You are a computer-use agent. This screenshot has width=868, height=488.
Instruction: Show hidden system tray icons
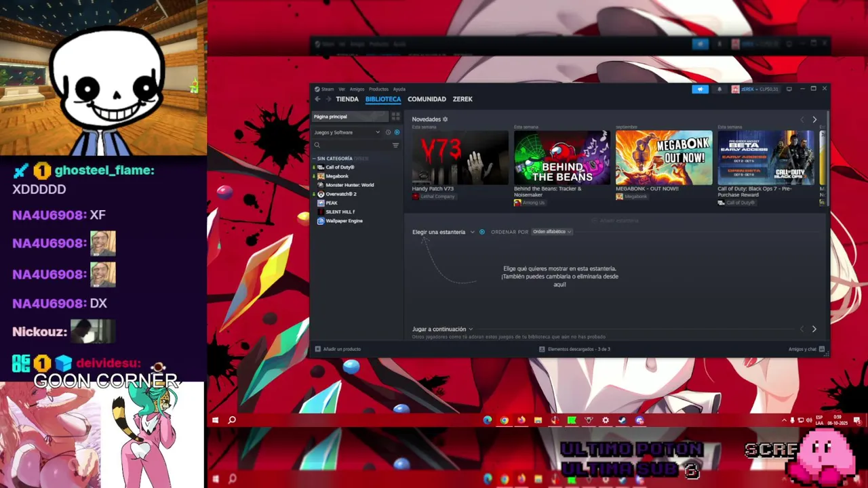pos(784,420)
